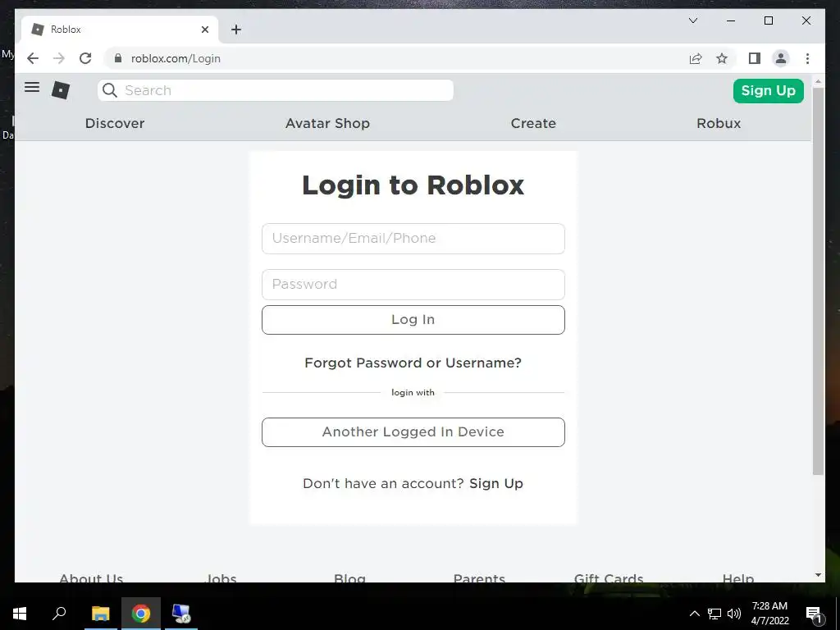Click Another Logged In Device button
Image resolution: width=840 pixels, height=630 pixels.
coord(413,431)
